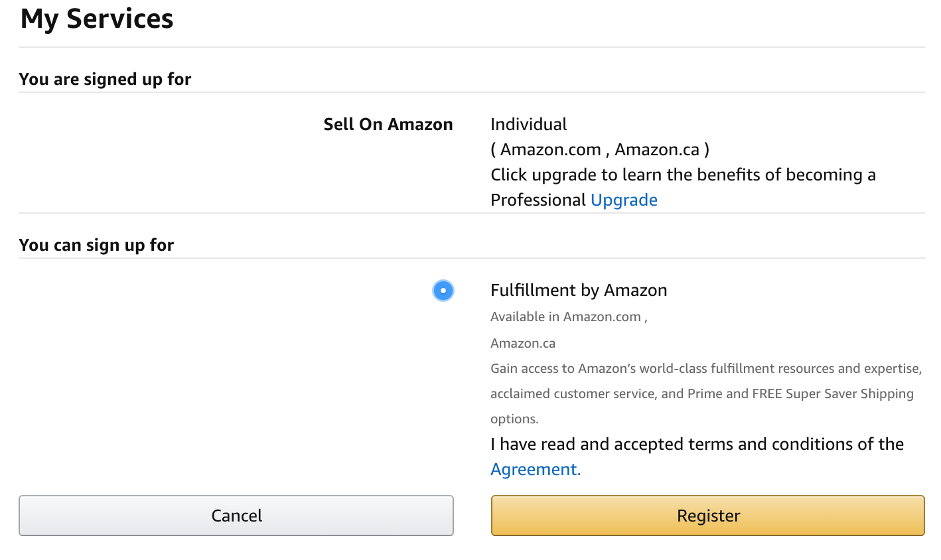Click the "Gain access to Amazon's world-class" description line
This screenshot has width=941, height=560.
705,369
